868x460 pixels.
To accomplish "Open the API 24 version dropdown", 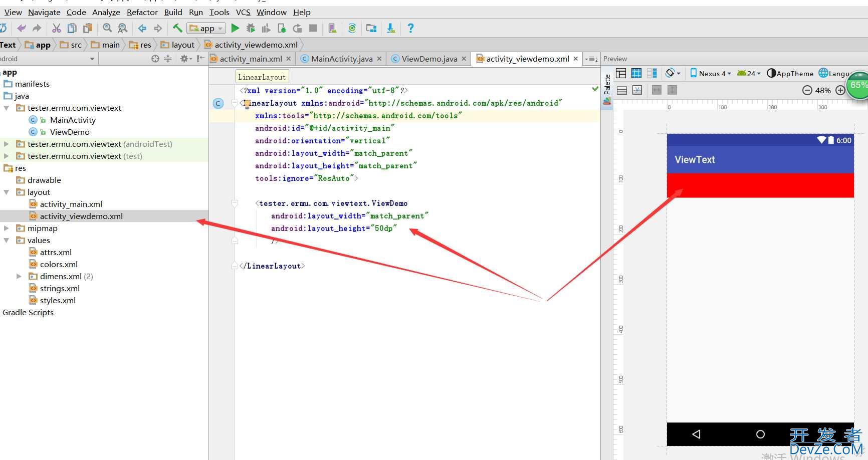I will pyautogui.click(x=749, y=73).
